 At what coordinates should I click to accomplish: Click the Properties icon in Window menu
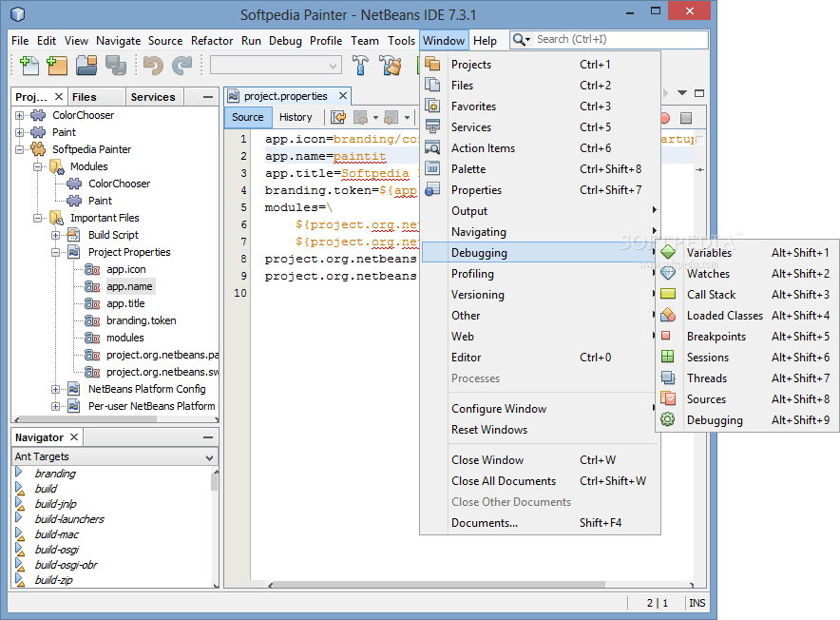click(432, 189)
